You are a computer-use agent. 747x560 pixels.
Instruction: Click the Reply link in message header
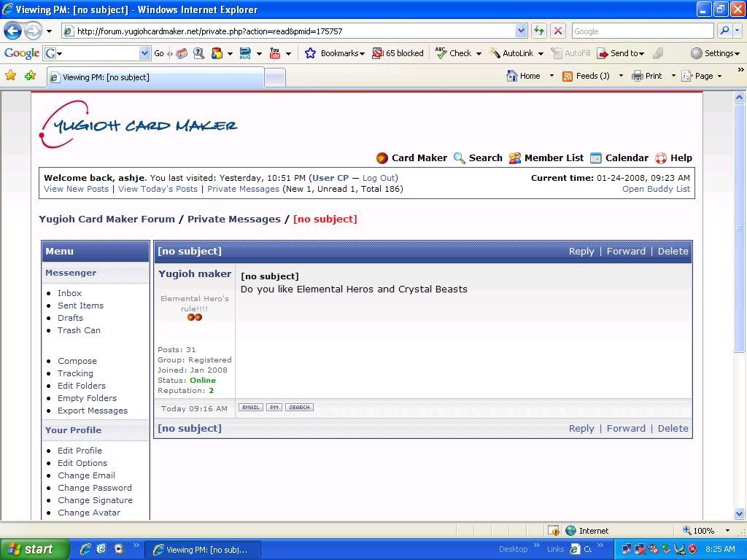(581, 251)
